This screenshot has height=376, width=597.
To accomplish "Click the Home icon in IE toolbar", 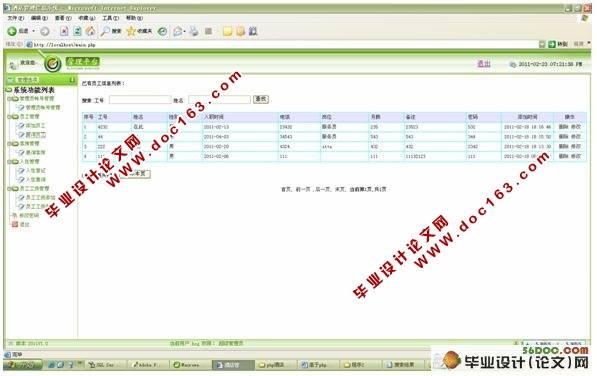I will (90, 31).
